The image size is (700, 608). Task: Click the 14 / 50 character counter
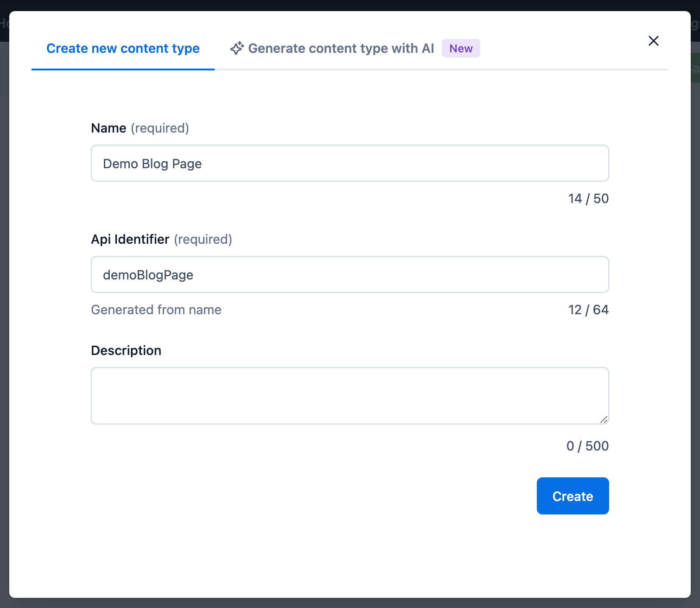coord(588,198)
